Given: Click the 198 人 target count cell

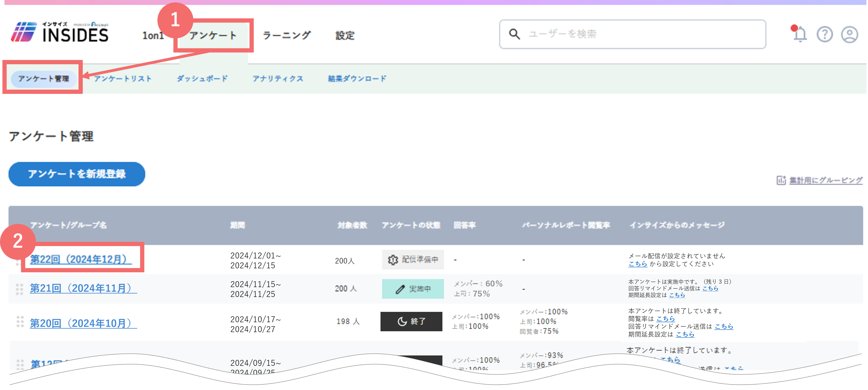Looking at the screenshot, I should [x=348, y=322].
